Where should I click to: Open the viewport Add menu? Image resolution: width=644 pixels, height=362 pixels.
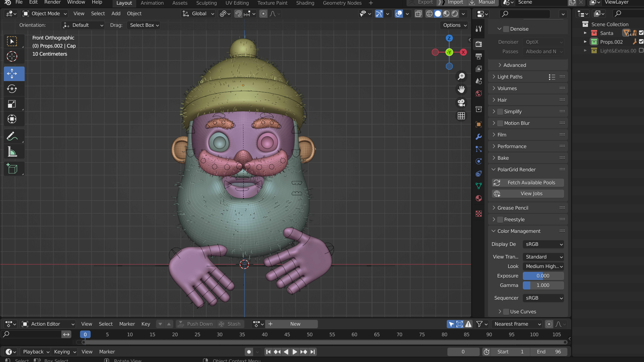click(116, 14)
